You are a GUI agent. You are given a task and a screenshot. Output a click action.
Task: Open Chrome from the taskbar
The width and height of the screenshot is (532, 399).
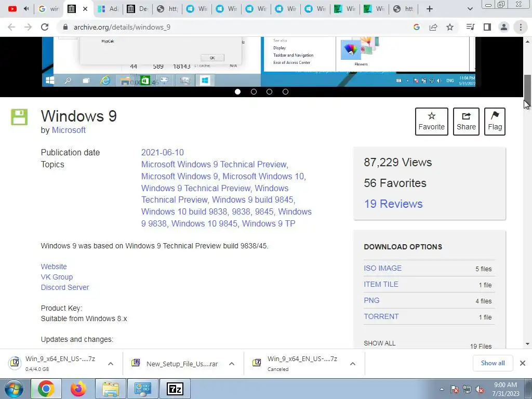(46, 389)
